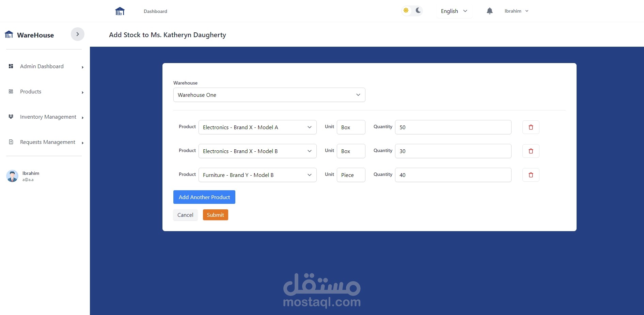Switch to light mode via sun icon
The width and height of the screenshot is (644, 315).
tap(406, 10)
